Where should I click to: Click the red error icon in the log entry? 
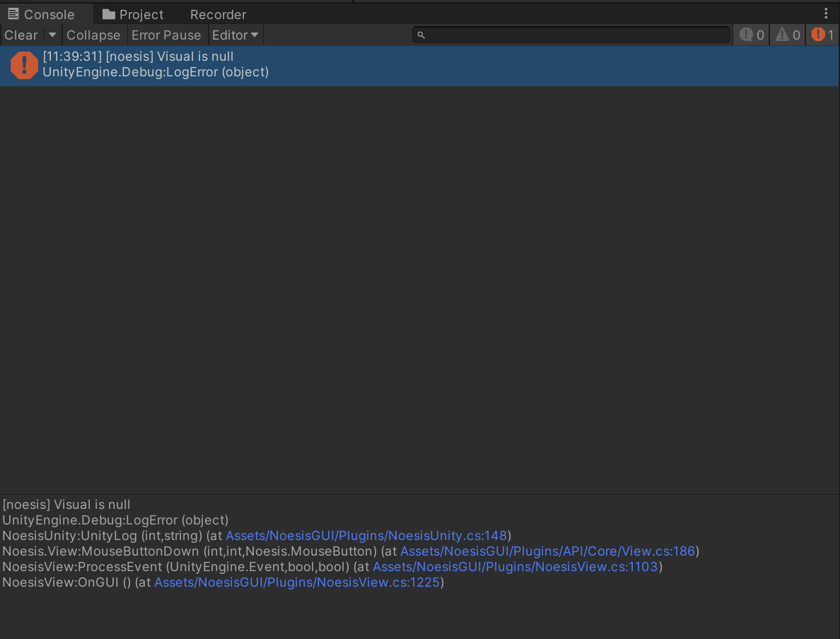24,65
